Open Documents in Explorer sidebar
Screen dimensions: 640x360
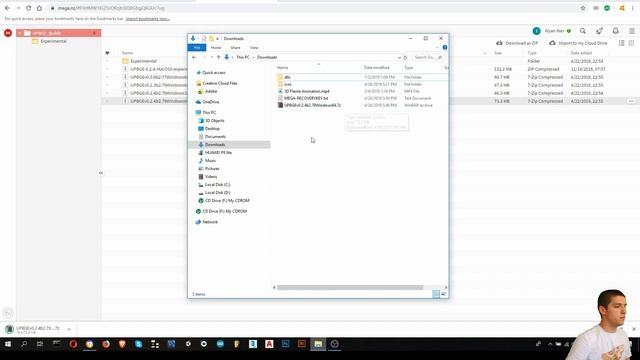coord(215,137)
